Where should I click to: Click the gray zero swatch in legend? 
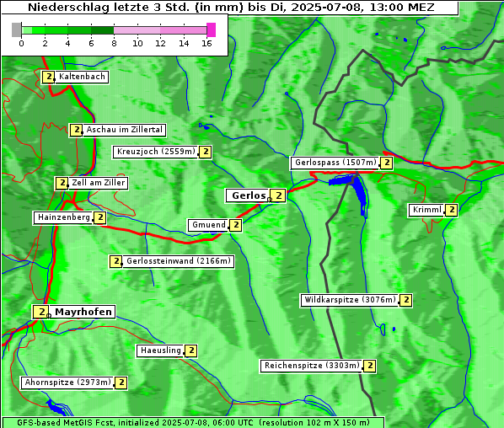(16, 29)
